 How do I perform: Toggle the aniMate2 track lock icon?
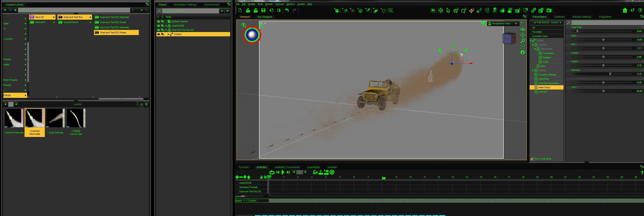point(261,177)
